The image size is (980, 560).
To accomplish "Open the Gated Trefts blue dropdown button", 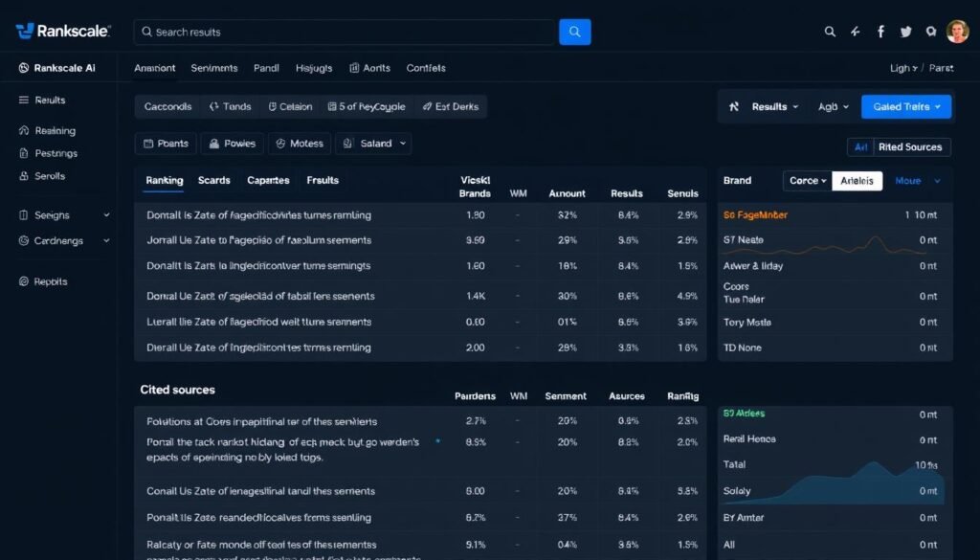I will pyautogui.click(x=905, y=106).
